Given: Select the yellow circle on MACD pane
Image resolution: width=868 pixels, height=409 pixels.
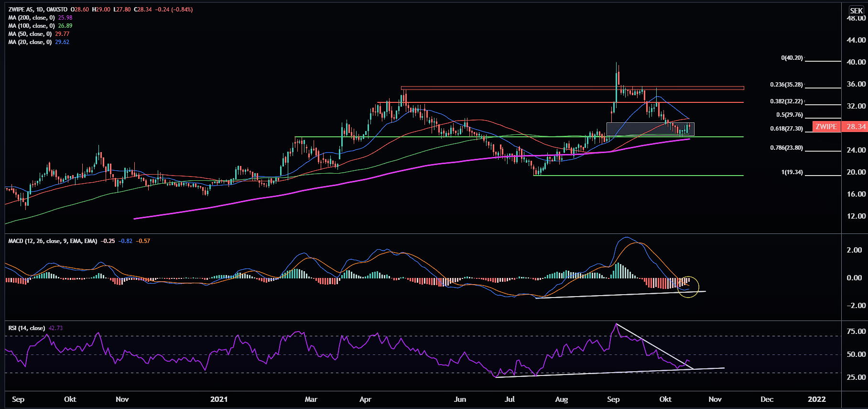Looking at the screenshot, I should pyautogui.click(x=688, y=287).
